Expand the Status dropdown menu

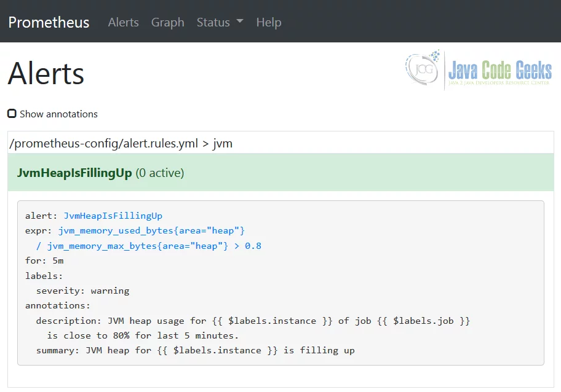[x=220, y=22]
